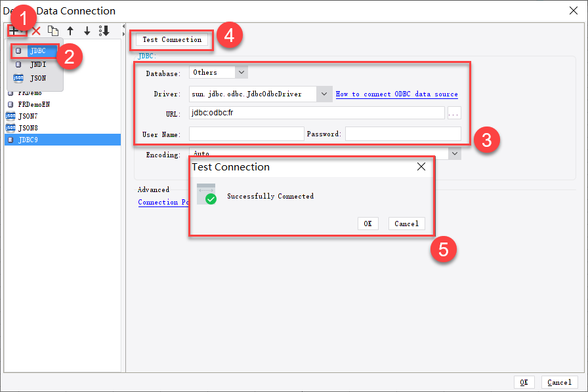This screenshot has width=588, height=392.
Task: Open How to connect ODBC data source link
Action: [x=396, y=94]
